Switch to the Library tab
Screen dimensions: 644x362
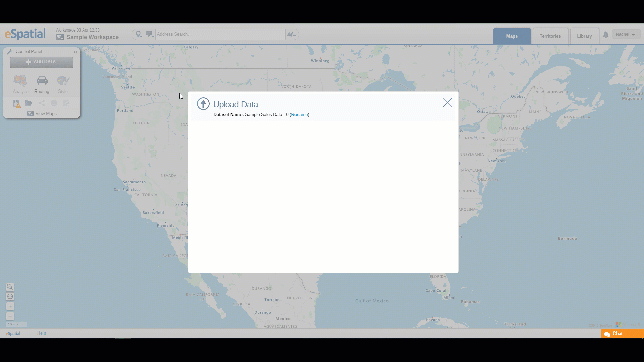(x=584, y=36)
